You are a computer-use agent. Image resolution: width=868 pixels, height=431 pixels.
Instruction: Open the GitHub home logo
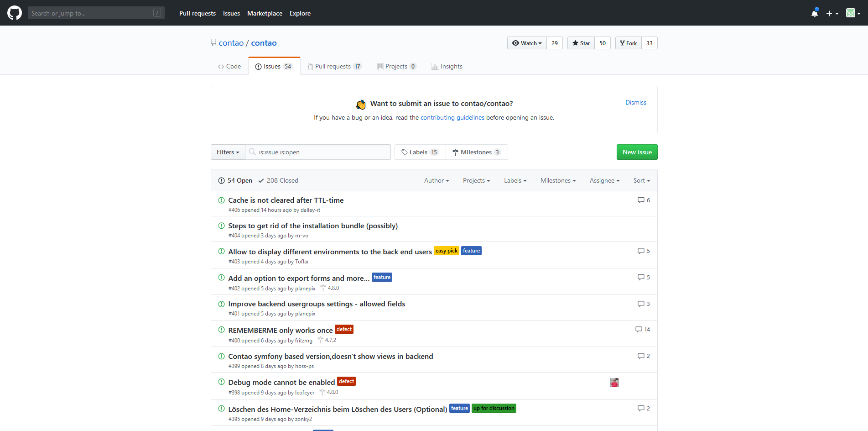coord(15,13)
